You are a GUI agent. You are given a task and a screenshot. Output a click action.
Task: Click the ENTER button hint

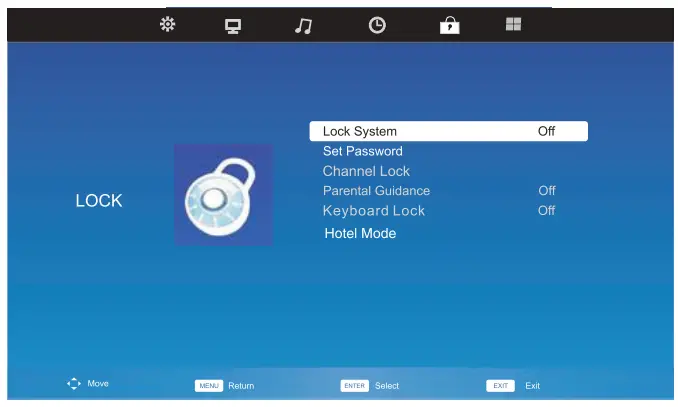pyautogui.click(x=355, y=386)
